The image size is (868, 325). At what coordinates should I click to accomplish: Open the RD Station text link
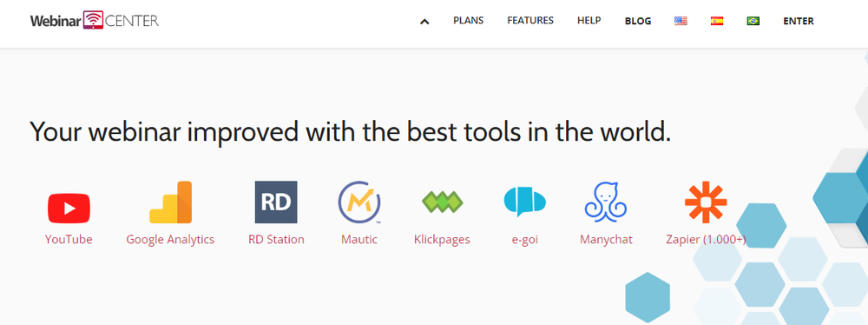(276, 240)
